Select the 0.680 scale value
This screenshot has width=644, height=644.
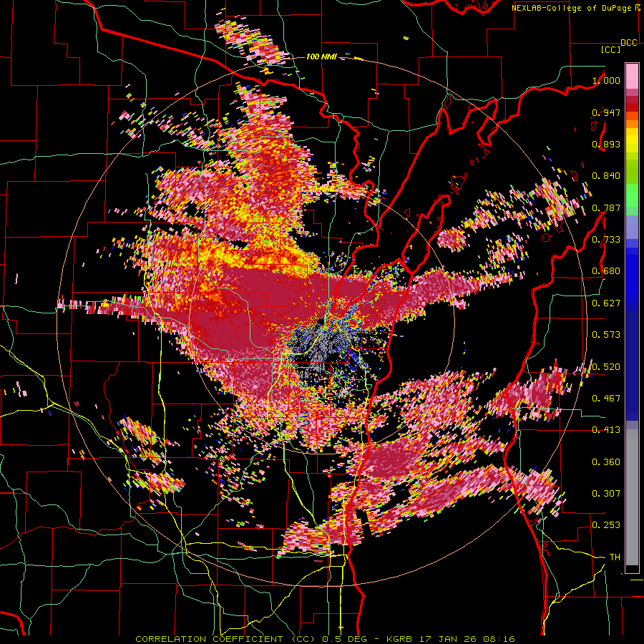click(x=606, y=271)
